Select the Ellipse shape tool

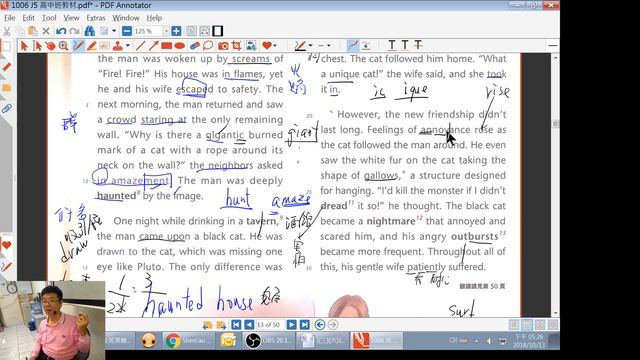180,46
